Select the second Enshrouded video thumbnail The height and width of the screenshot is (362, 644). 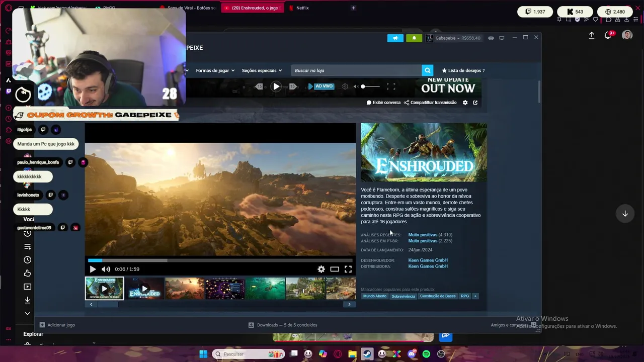coord(144,289)
